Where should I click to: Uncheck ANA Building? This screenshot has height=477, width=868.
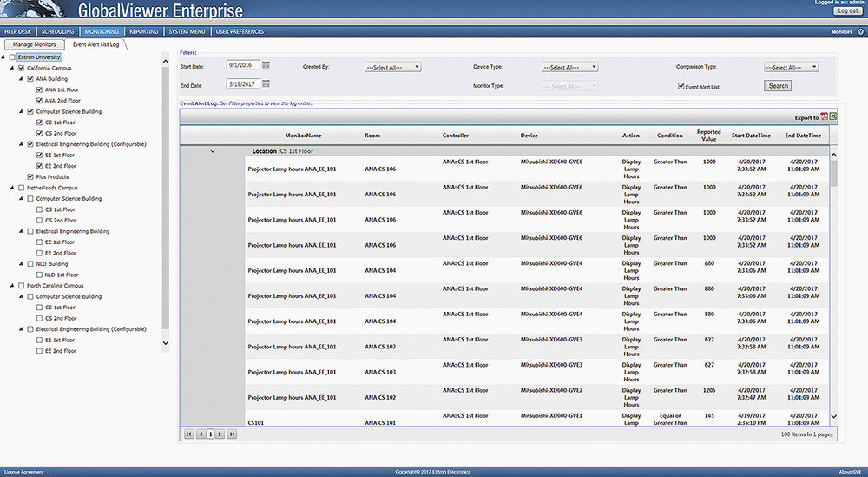30,79
